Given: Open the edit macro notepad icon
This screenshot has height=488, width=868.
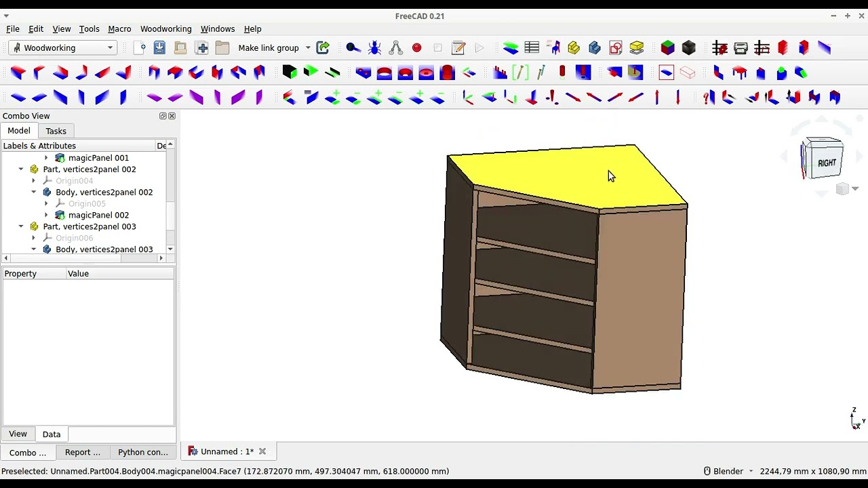Looking at the screenshot, I should point(458,47).
